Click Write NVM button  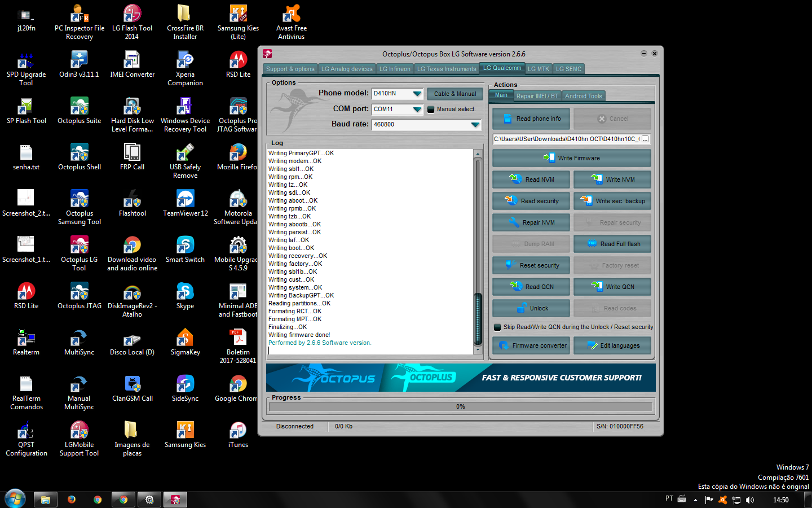612,179
